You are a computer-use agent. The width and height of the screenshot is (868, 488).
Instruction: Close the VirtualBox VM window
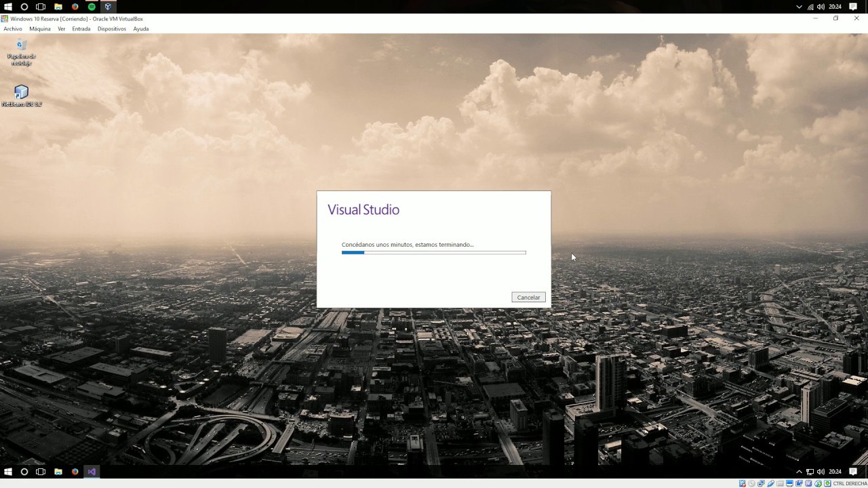coord(856,19)
